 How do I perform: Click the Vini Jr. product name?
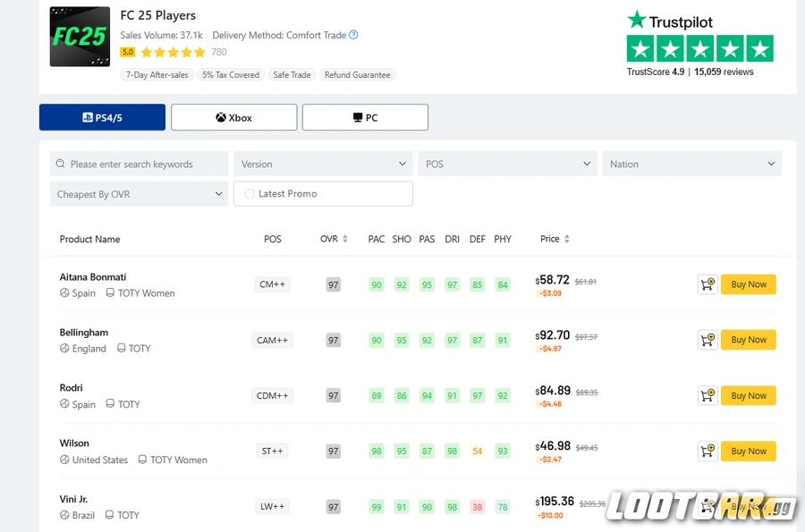pos(73,499)
